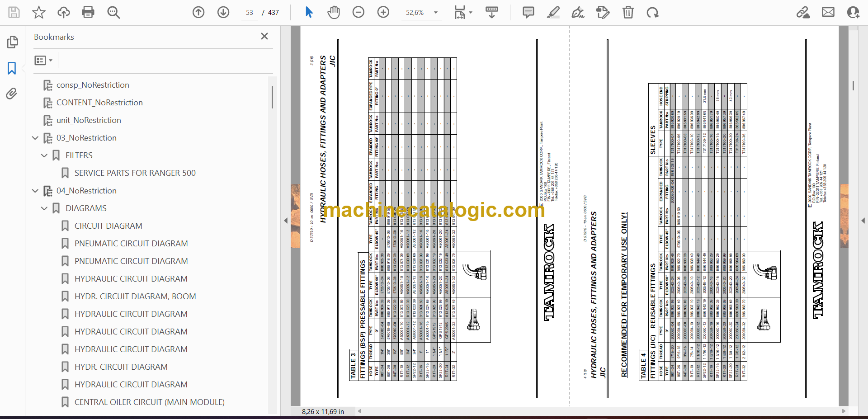The width and height of the screenshot is (868, 419).
Task: Open the CONTENT_NoRestriction bookmark
Action: coord(99,103)
